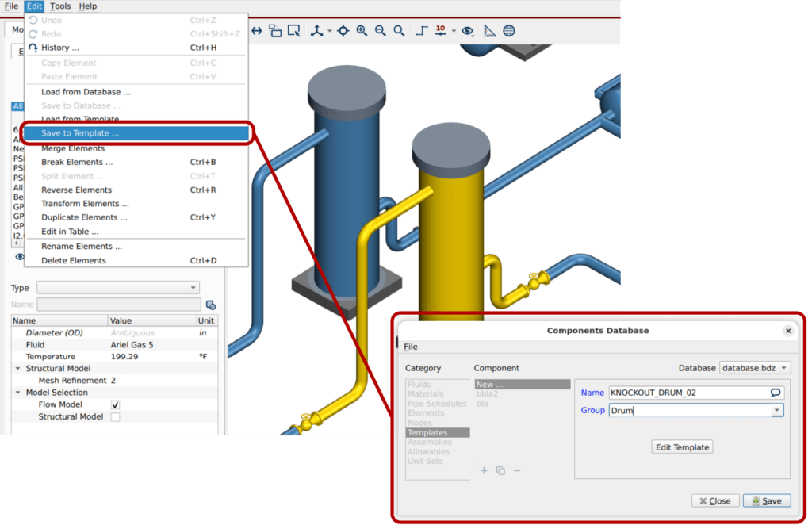Click the zoom in magnifier

(x=362, y=31)
